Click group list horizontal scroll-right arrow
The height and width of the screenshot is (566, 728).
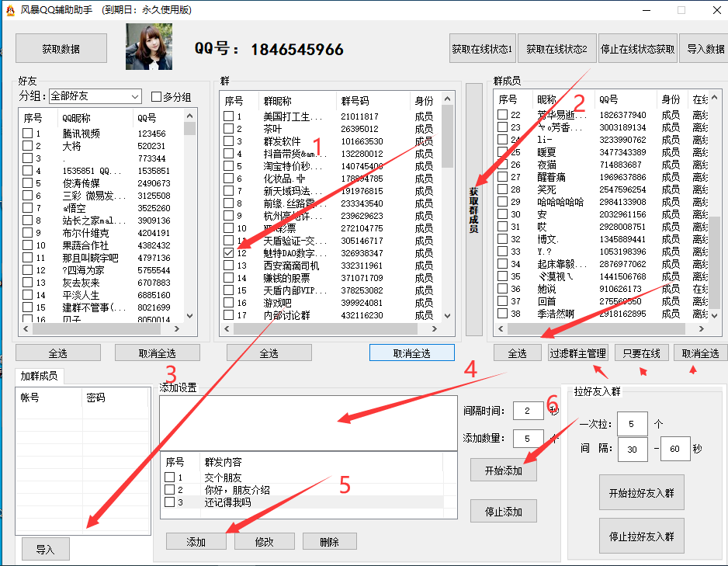(434, 328)
